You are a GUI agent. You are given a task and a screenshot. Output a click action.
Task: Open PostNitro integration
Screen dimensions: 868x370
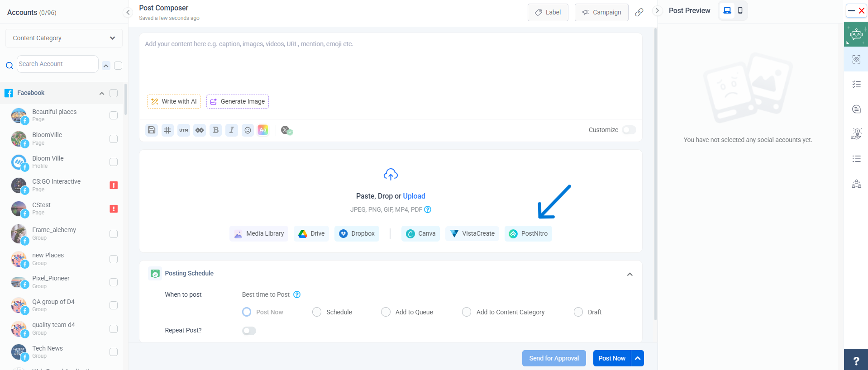click(x=528, y=233)
